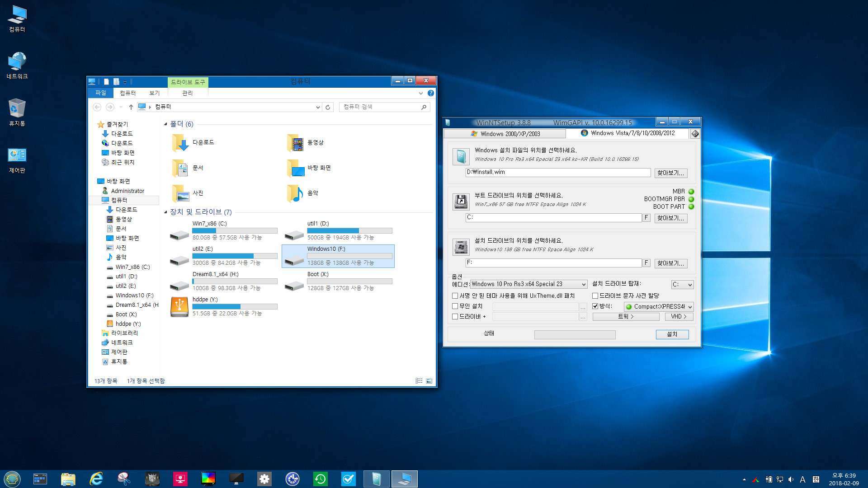Image resolution: width=868 pixels, height=488 pixels.
Task: Open Internet Explorer from the taskbar
Action: 96,479
